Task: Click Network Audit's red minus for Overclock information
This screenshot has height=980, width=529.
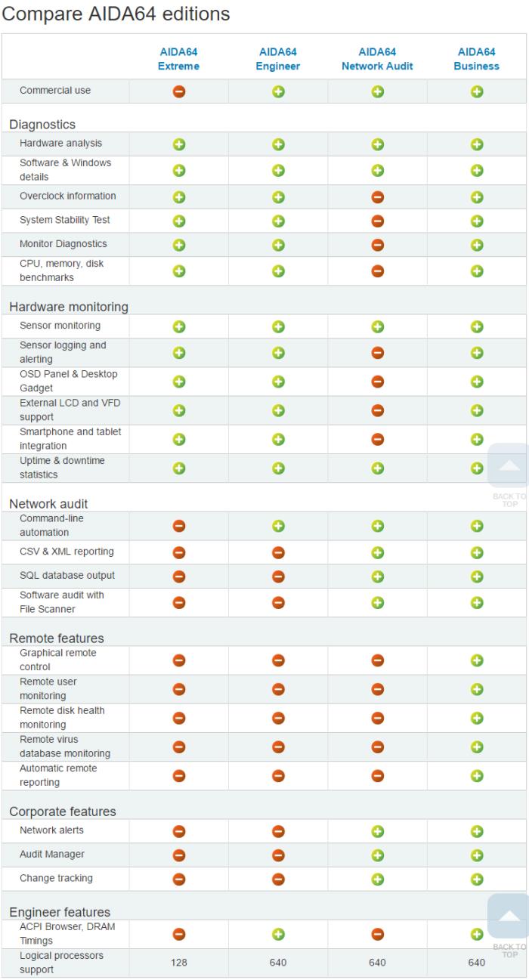Action: [377, 196]
